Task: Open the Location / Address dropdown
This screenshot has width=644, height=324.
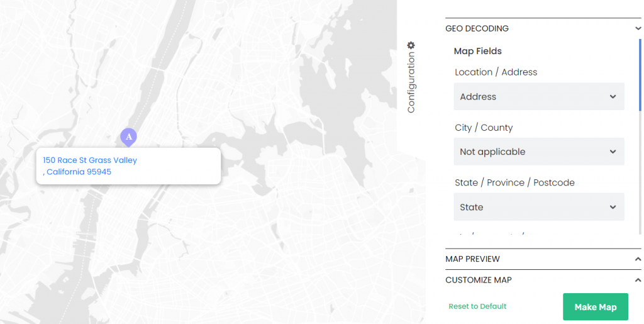Action: coord(538,97)
